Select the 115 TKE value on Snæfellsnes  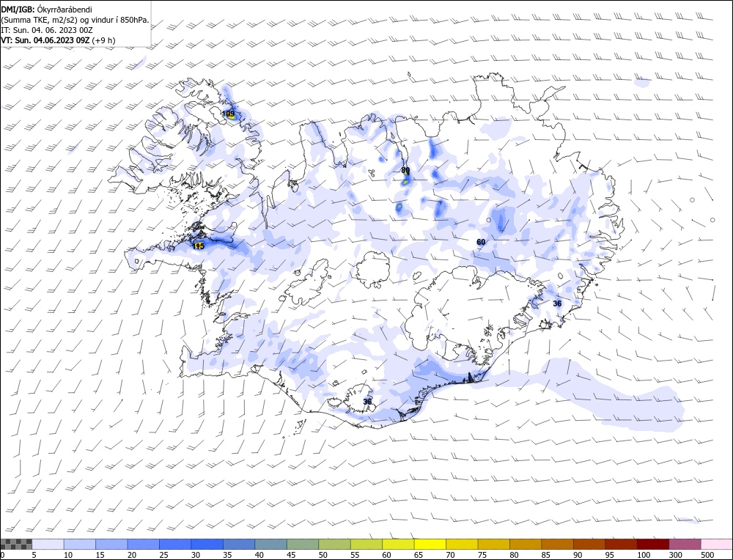[198, 246]
